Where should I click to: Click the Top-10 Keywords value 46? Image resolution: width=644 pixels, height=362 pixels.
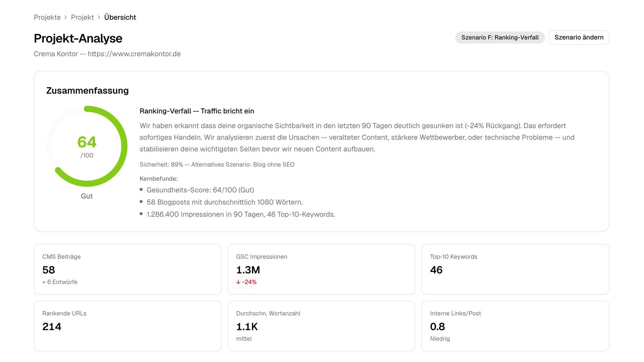pyautogui.click(x=436, y=270)
